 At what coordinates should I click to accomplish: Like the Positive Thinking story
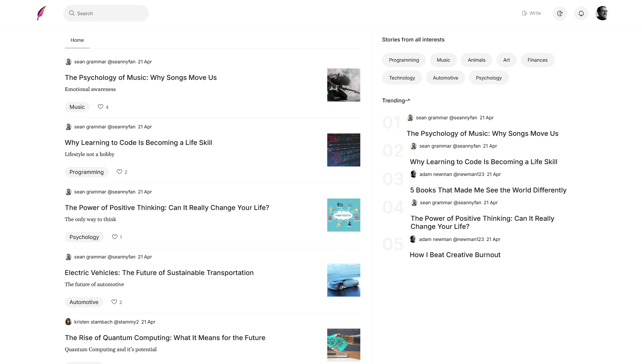pyautogui.click(x=115, y=237)
